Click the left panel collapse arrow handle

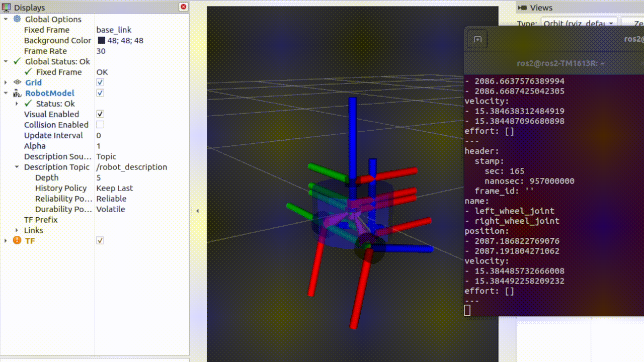pyautogui.click(x=197, y=211)
